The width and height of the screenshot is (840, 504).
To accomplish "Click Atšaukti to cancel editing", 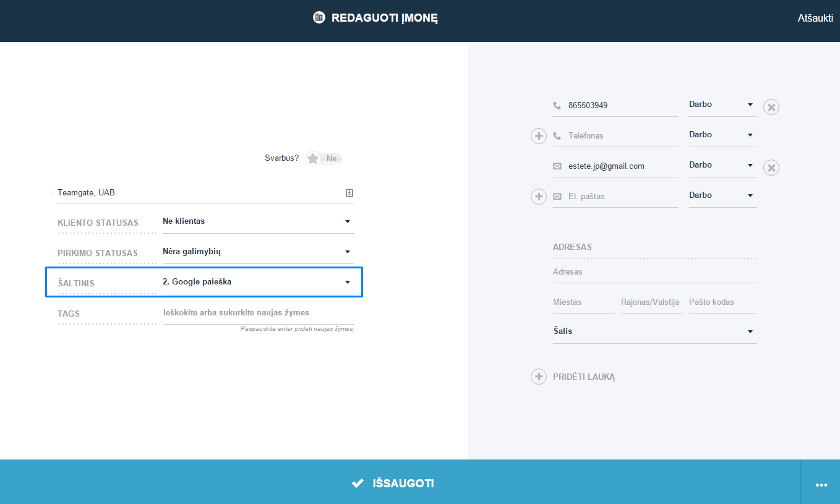I will (x=815, y=19).
